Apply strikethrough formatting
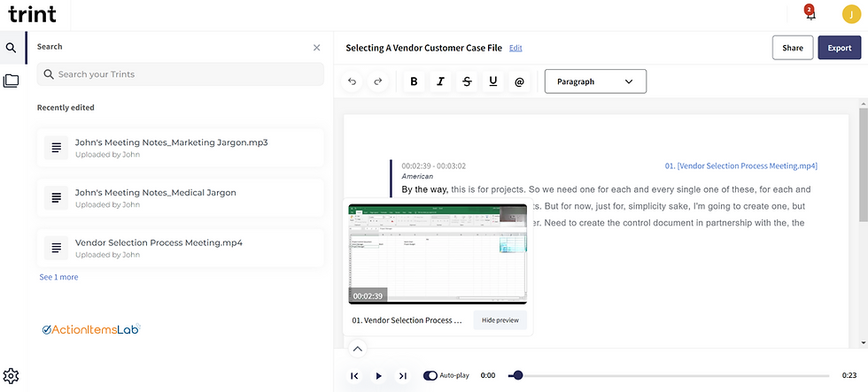Screen dimensions: 868x392 tap(467, 81)
